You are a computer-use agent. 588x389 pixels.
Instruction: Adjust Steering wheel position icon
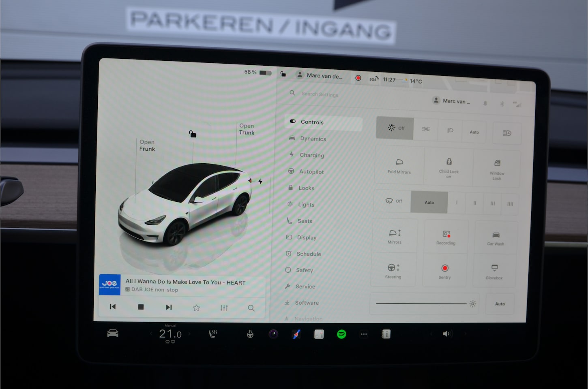coord(394,270)
